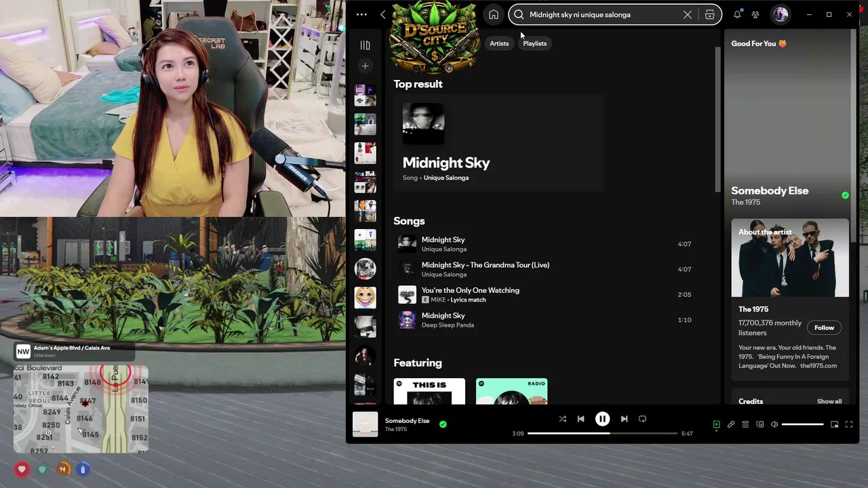This screenshot has width=868, height=488.
Task: Open the Radio playlist card under Featuring
Action: coord(511,391)
